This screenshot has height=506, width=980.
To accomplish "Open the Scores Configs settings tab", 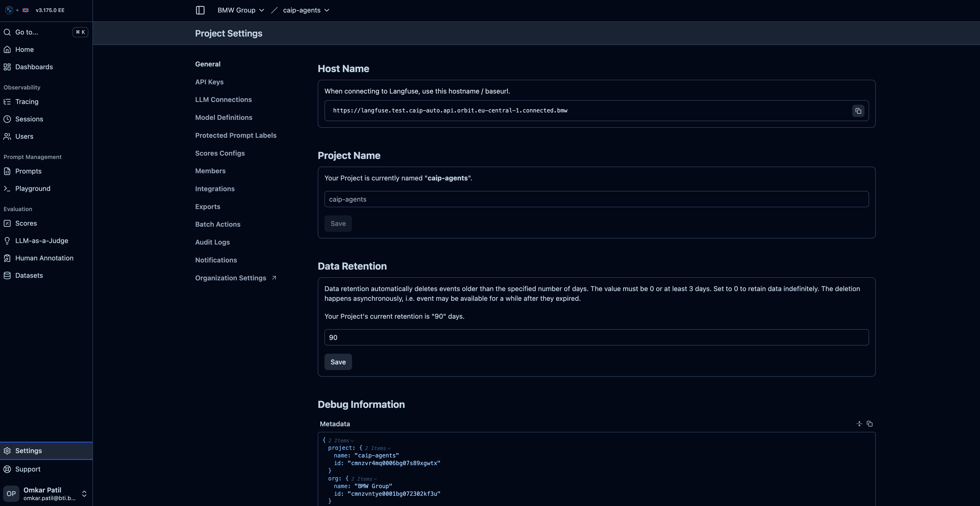I will pos(220,153).
